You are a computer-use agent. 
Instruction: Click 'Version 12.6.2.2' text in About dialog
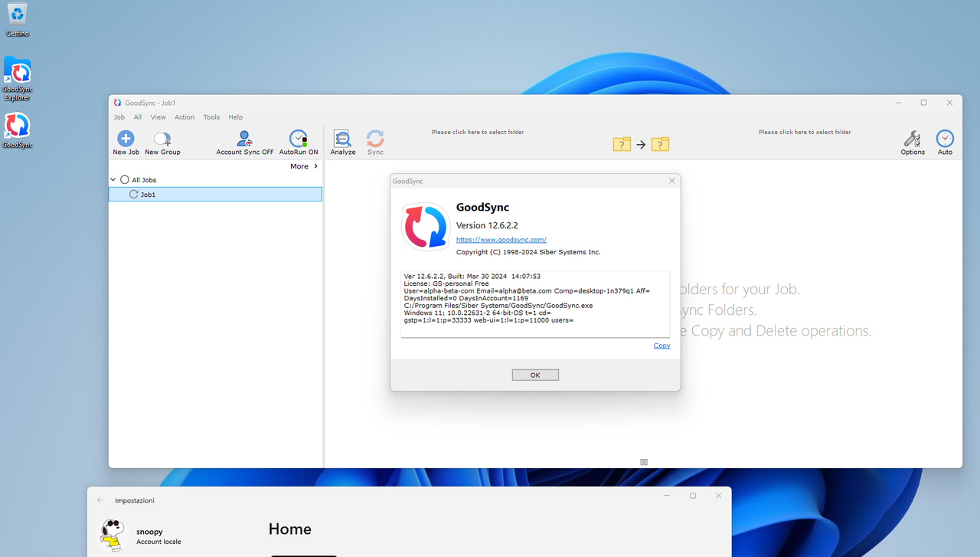[x=487, y=225]
